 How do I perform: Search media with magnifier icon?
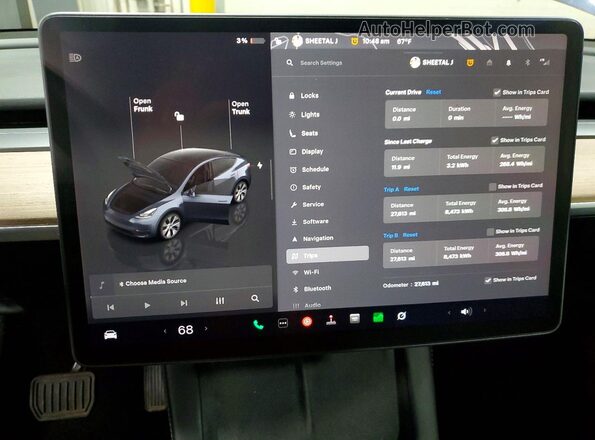[255, 299]
